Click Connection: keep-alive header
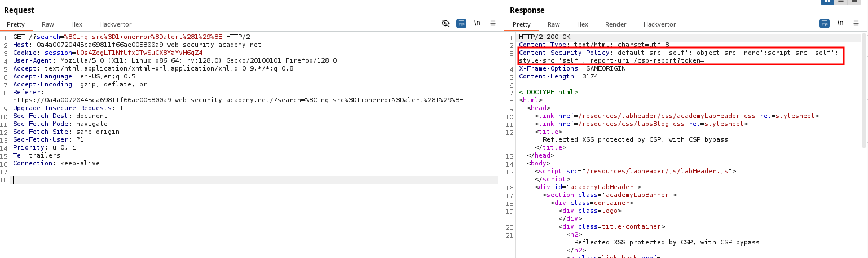The height and width of the screenshot is (258, 868). click(x=56, y=163)
